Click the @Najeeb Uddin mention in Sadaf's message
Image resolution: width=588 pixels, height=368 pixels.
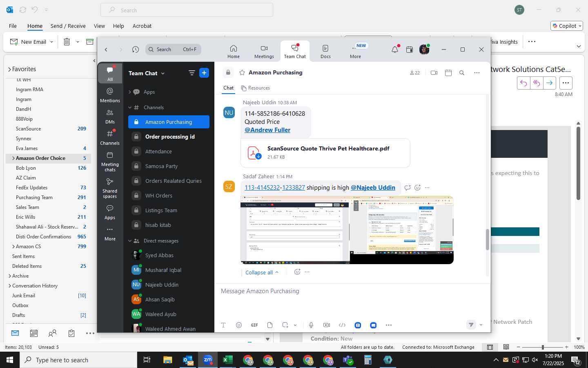tap(373, 188)
